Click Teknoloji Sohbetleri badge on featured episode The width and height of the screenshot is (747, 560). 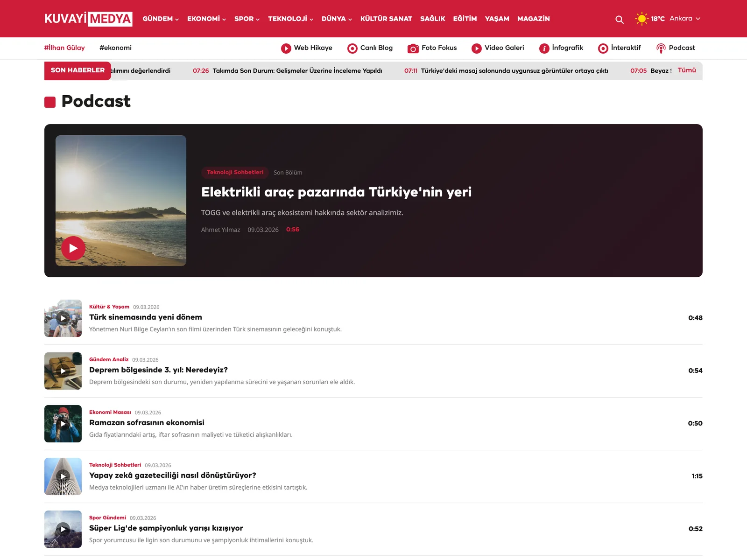click(235, 172)
